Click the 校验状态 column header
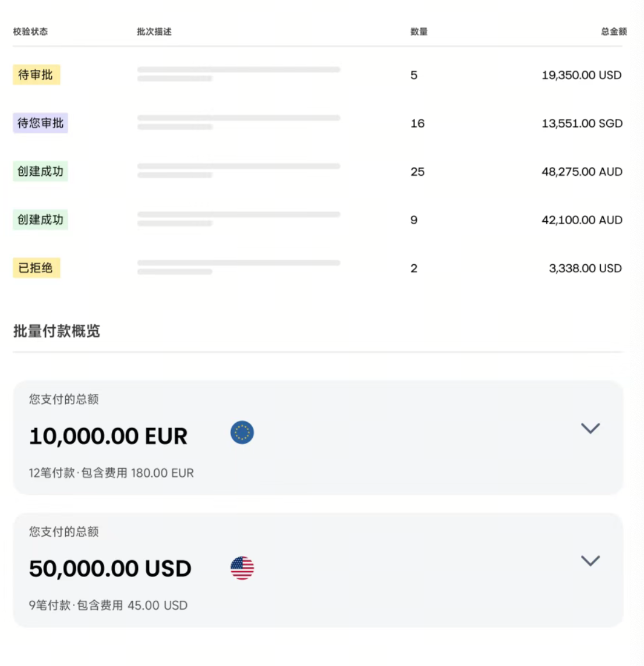The height and width of the screenshot is (666, 644). [x=28, y=32]
